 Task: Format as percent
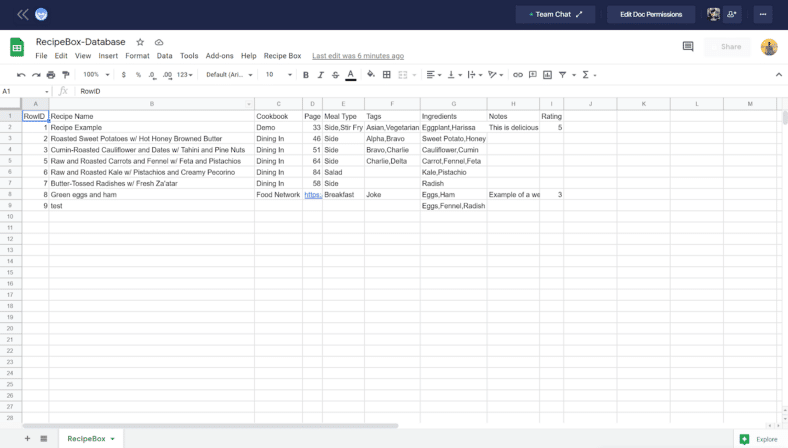pyautogui.click(x=138, y=75)
